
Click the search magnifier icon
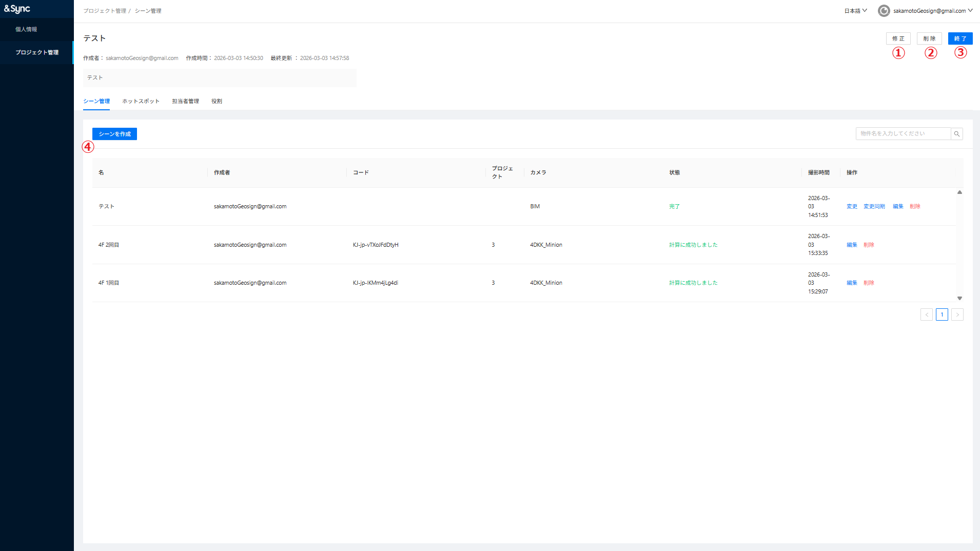956,134
